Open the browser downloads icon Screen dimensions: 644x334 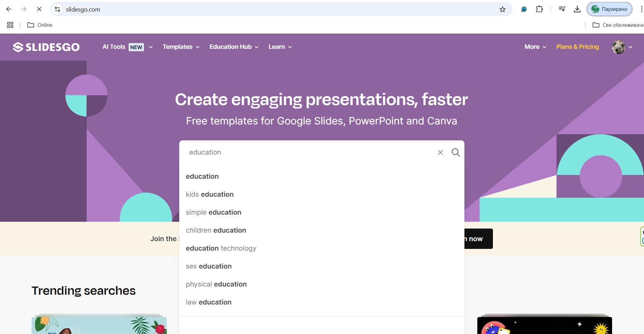pyautogui.click(x=577, y=9)
